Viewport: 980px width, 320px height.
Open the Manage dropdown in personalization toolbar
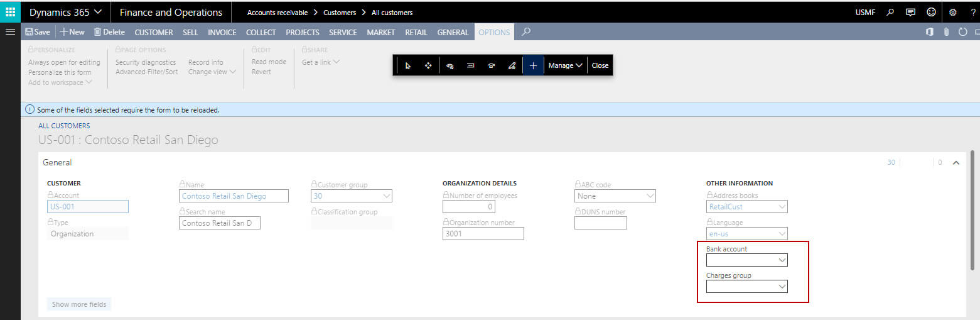tap(566, 65)
